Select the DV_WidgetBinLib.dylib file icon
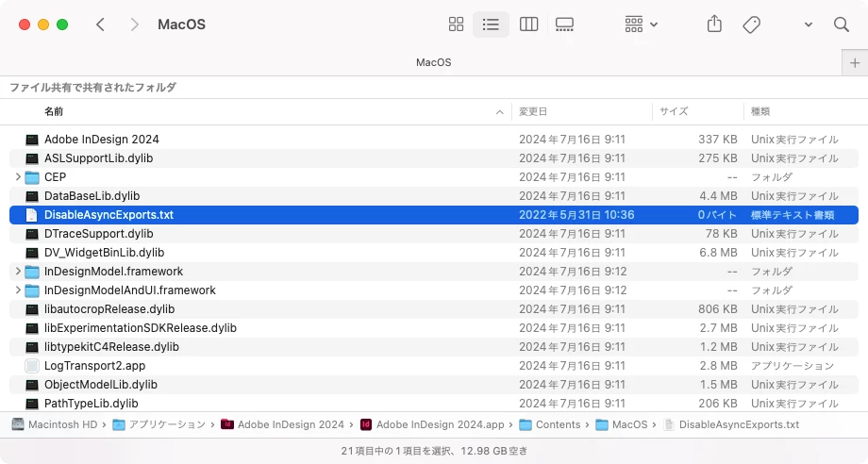Screen dimensions: 868x464 coord(32,252)
